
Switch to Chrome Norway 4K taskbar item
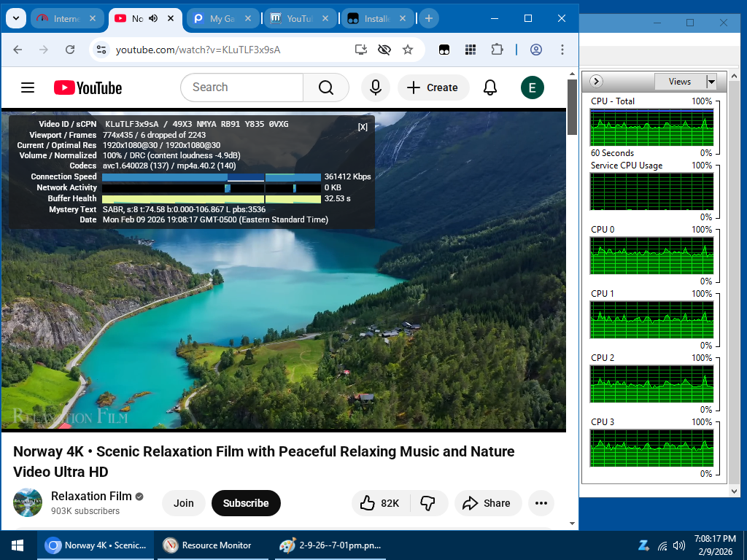pyautogui.click(x=96, y=545)
